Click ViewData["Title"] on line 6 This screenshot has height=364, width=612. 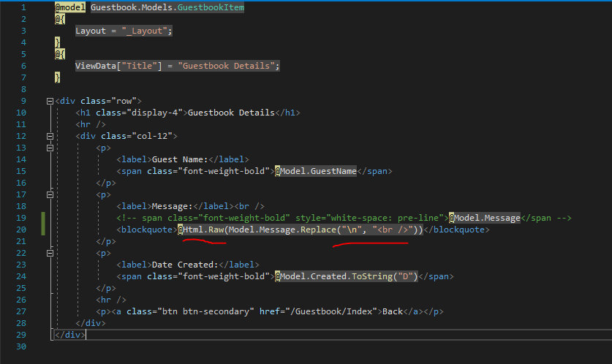(118, 66)
